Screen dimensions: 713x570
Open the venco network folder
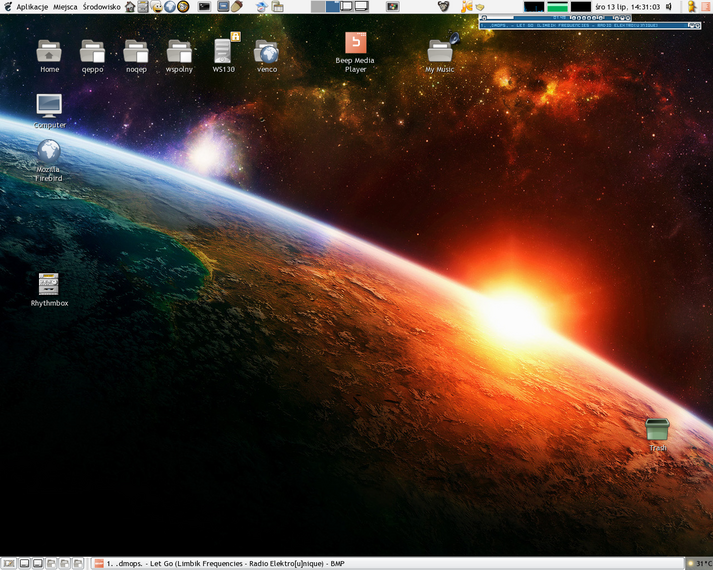pos(266,56)
